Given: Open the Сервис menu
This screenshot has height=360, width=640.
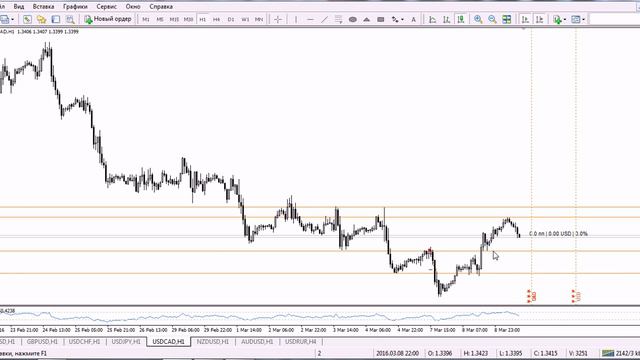Looking at the screenshot, I should point(107,7).
